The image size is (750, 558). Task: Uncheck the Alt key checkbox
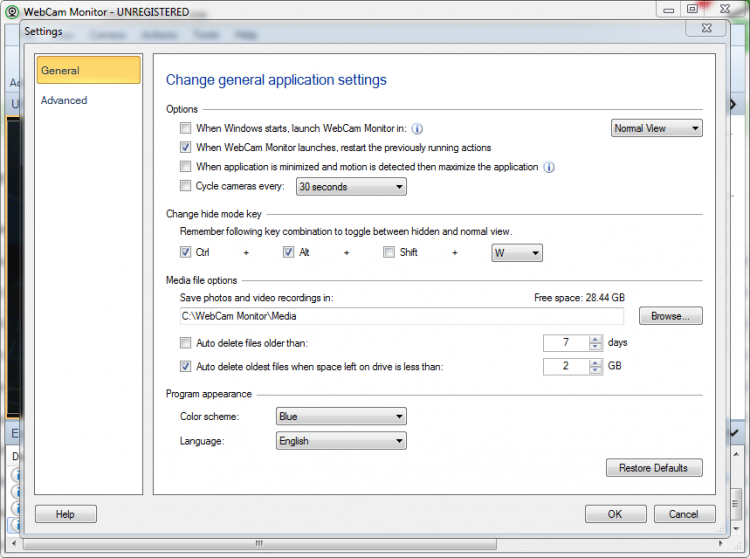click(288, 252)
